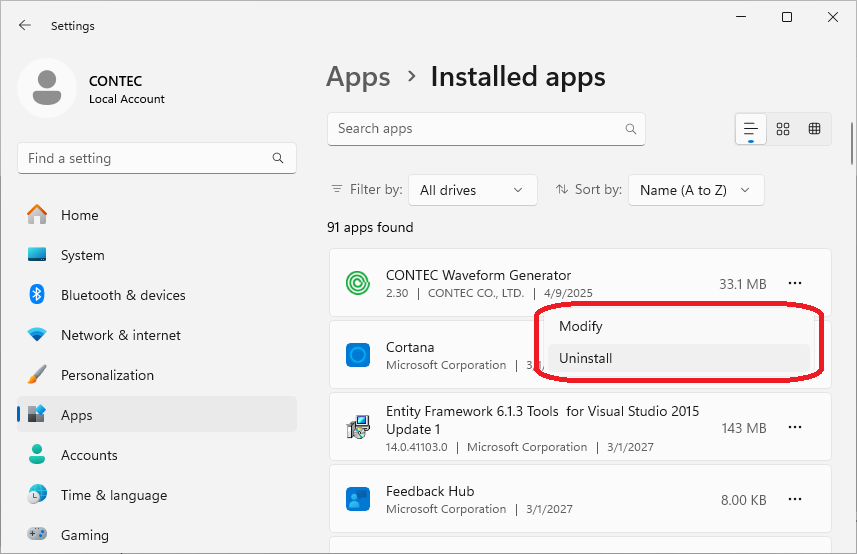Image resolution: width=857 pixels, height=554 pixels.
Task: Choose Modify from the context menu
Action: point(678,326)
